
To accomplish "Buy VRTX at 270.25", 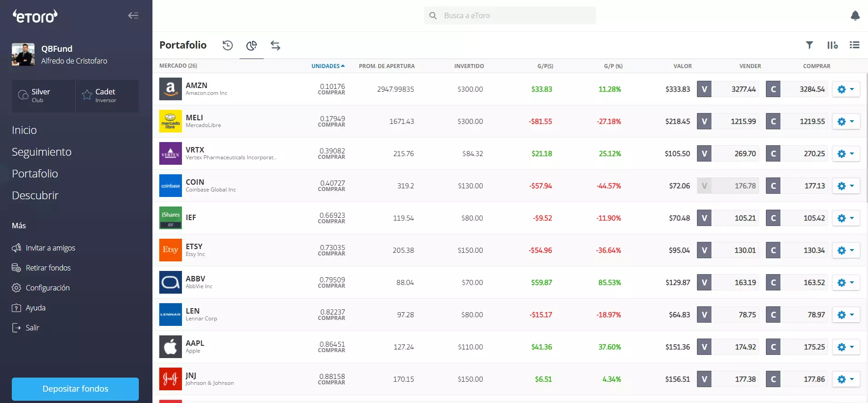I will pyautogui.click(x=797, y=153).
